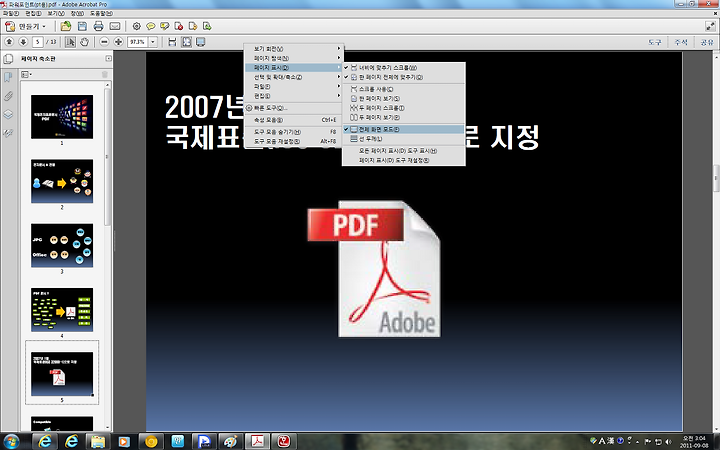Click the extract page toolbar icon

(193, 26)
